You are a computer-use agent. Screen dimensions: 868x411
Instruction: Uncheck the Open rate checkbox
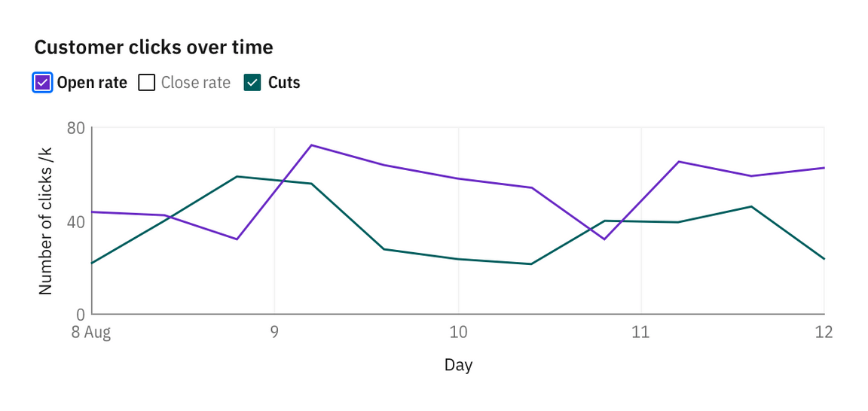coord(43,83)
